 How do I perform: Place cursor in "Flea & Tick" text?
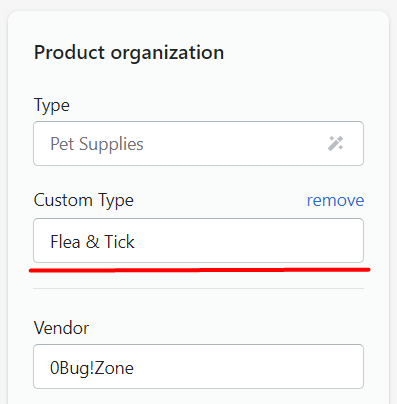click(92, 242)
